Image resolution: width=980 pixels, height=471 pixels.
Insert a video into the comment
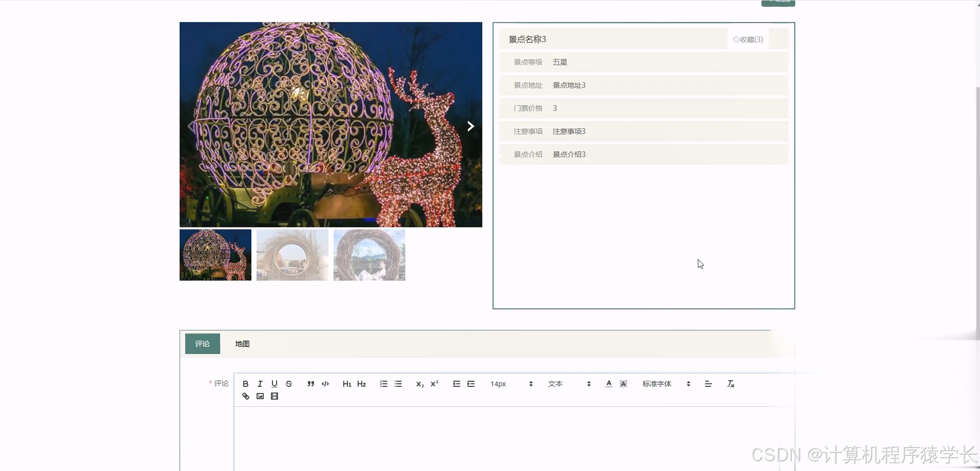[x=275, y=396]
